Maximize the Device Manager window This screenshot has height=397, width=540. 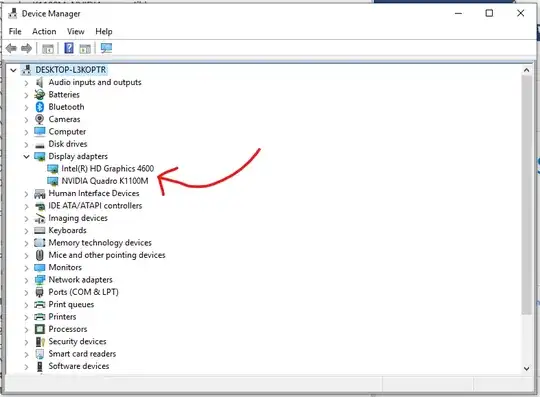(489, 13)
